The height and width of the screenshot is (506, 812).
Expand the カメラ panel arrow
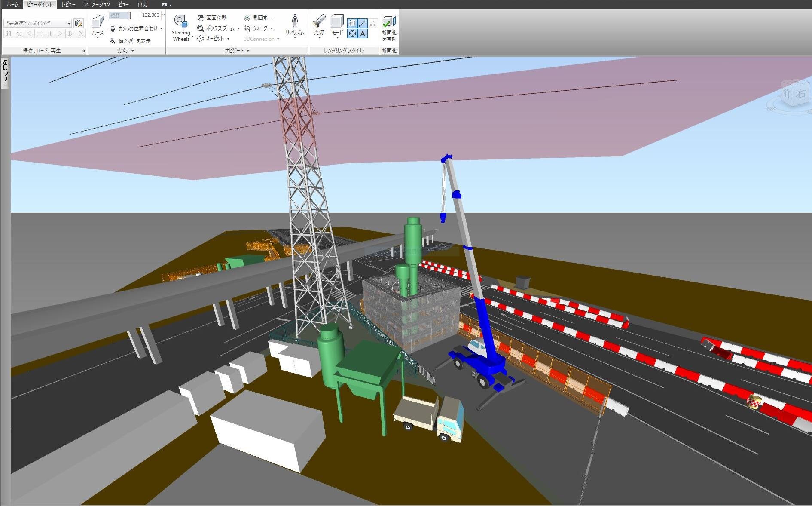(133, 51)
